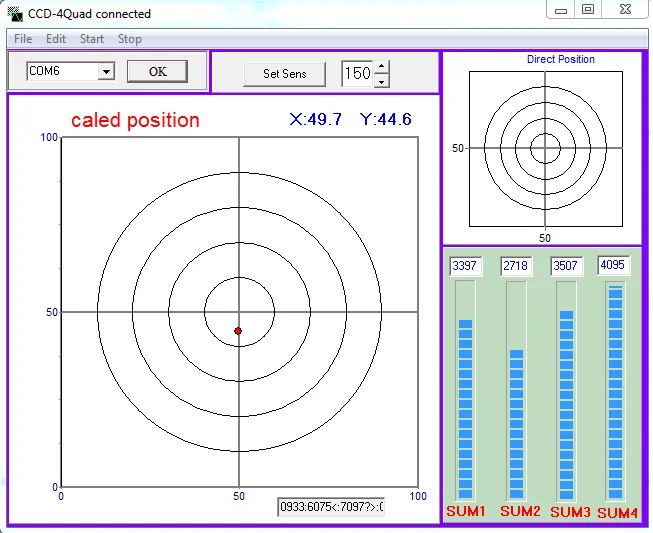Screen dimensions: 653x533
Task: Click the SUM2 value field showing 2718
Action: (x=516, y=266)
